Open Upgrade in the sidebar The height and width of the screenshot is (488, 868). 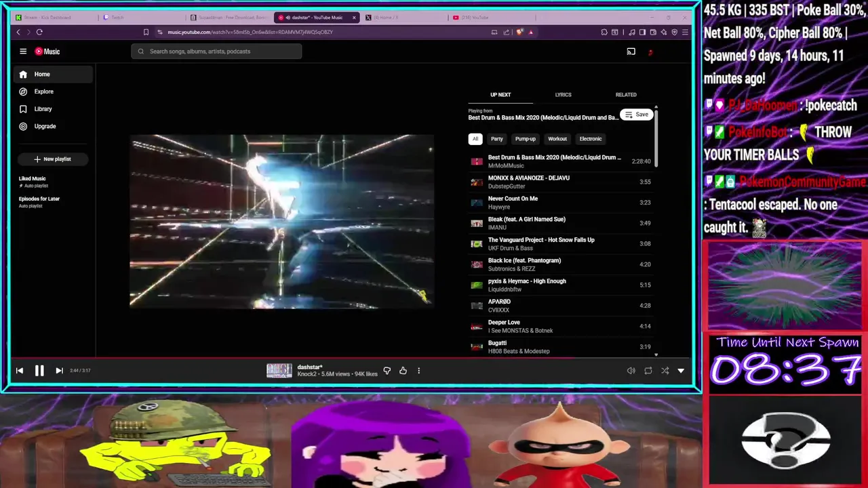(53, 126)
